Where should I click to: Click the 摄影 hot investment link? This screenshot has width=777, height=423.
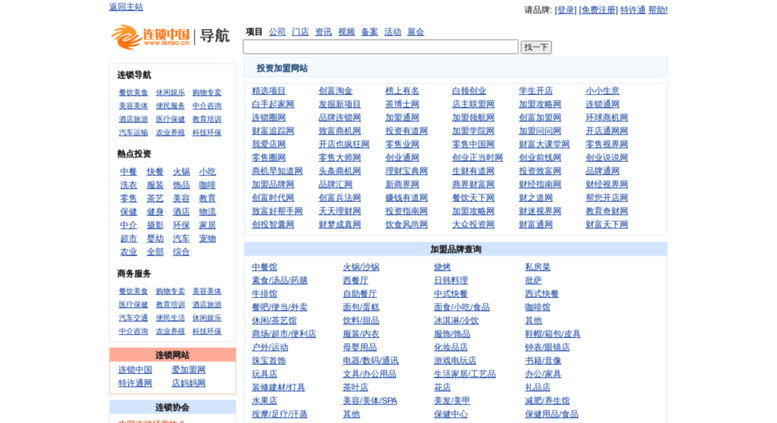point(155,225)
